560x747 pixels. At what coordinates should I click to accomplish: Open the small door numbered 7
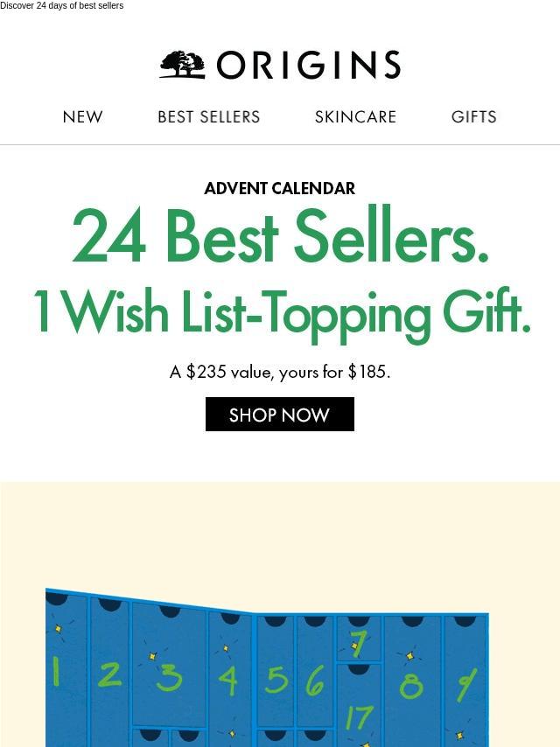pos(358,641)
